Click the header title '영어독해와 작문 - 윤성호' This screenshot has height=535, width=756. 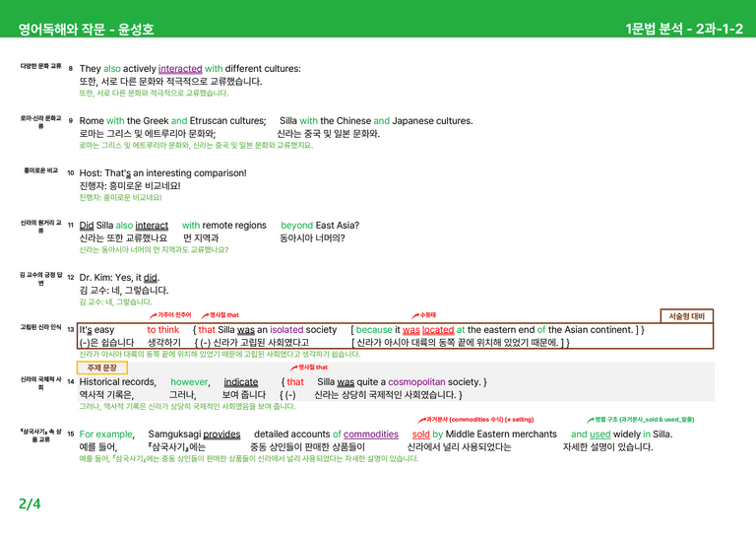(86, 29)
